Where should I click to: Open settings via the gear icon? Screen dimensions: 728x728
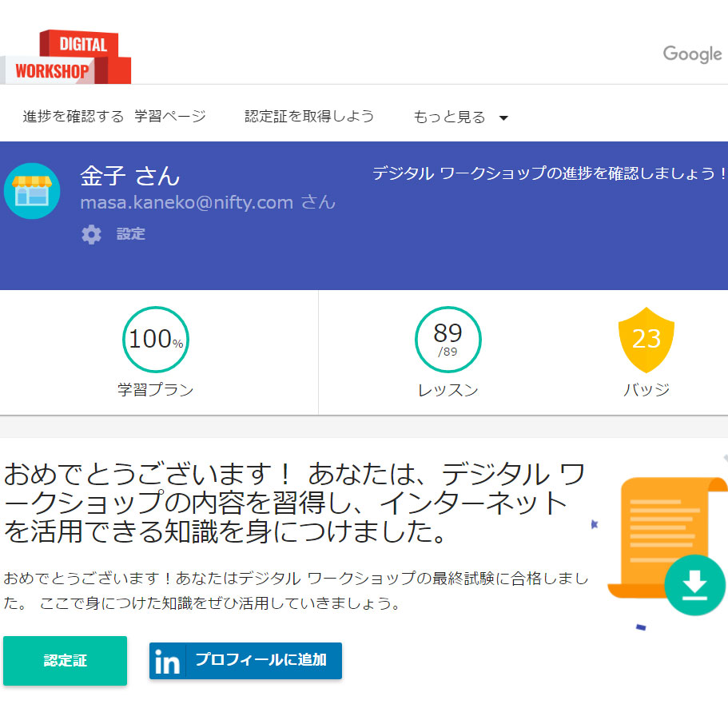click(91, 234)
